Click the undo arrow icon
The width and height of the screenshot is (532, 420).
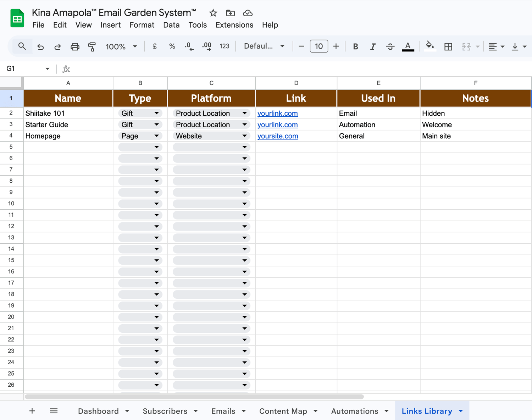tap(40, 46)
